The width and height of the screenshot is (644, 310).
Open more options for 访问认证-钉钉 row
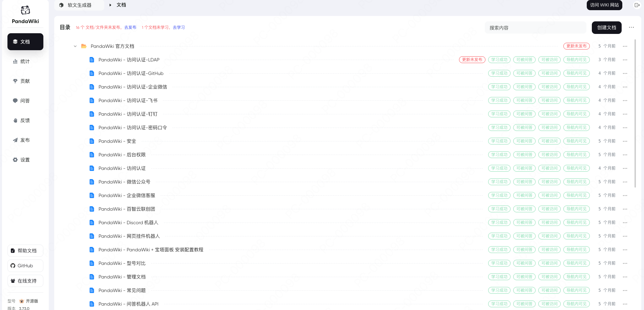625,114
